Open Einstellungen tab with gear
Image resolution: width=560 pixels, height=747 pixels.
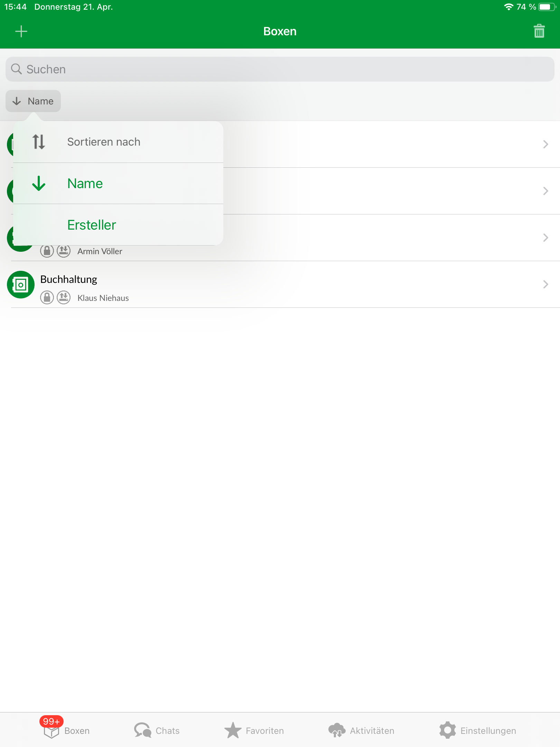point(478,730)
